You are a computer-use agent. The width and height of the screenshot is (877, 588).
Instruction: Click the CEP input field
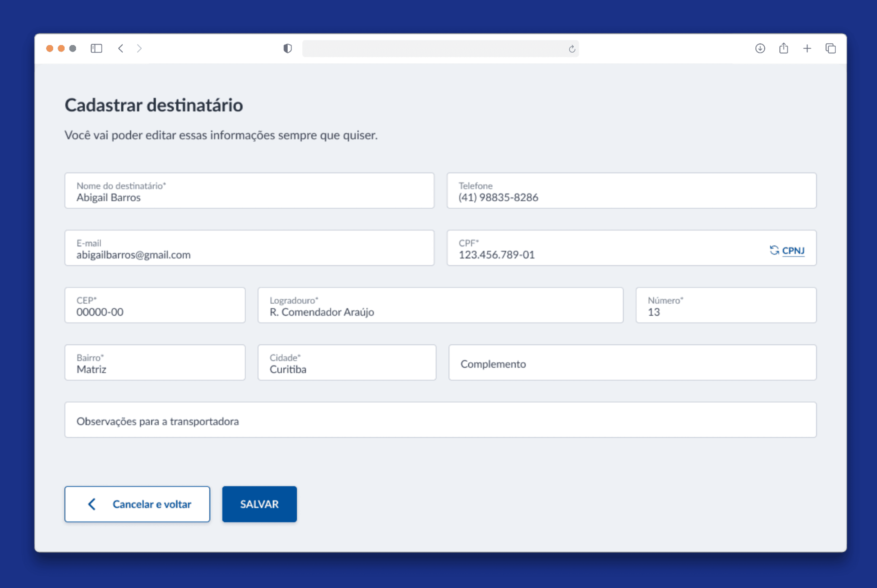coord(155,305)
